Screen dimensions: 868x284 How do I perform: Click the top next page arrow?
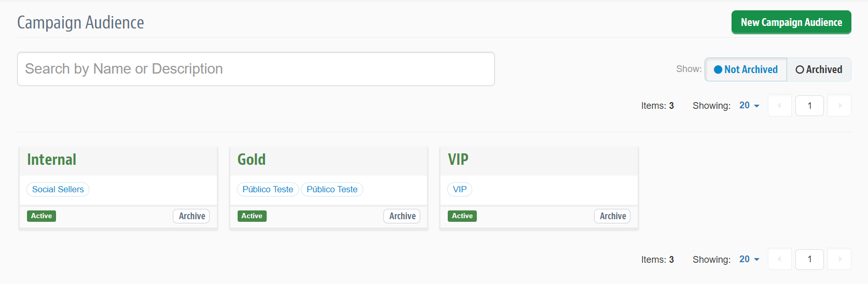click(x=839, y=105)
